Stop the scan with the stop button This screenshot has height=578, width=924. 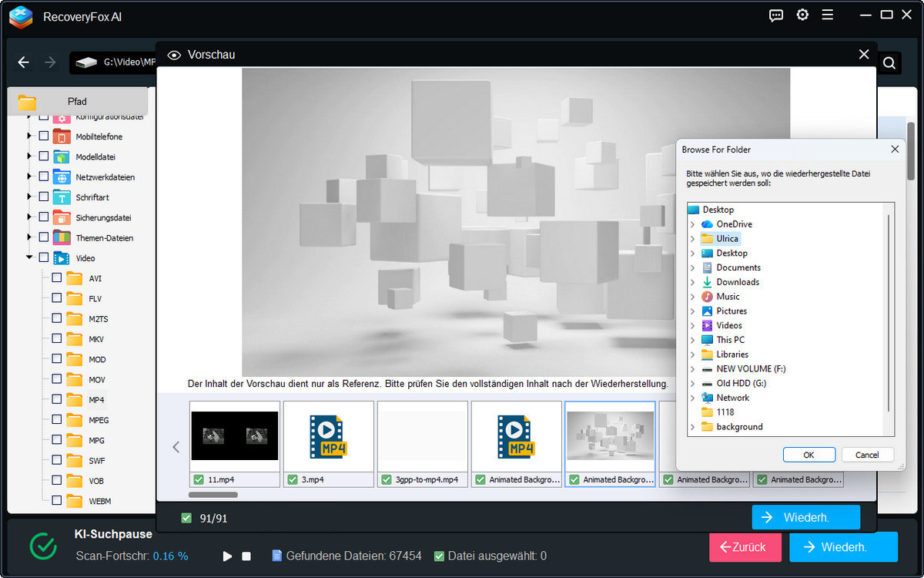(246, 556)
